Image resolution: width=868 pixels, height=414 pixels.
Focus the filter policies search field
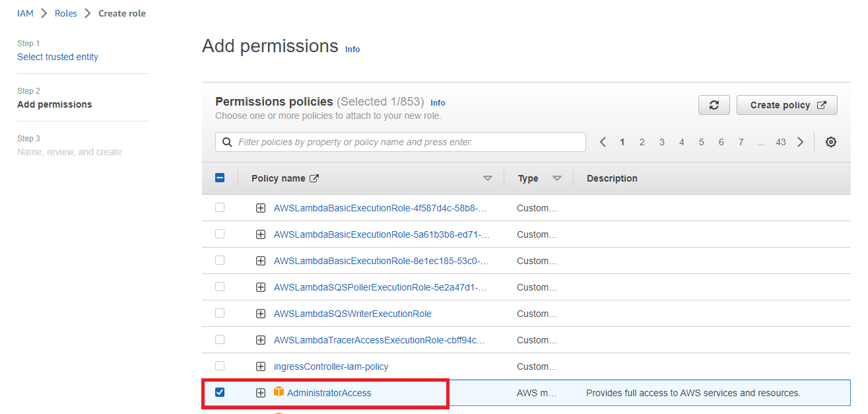[401, 142]
